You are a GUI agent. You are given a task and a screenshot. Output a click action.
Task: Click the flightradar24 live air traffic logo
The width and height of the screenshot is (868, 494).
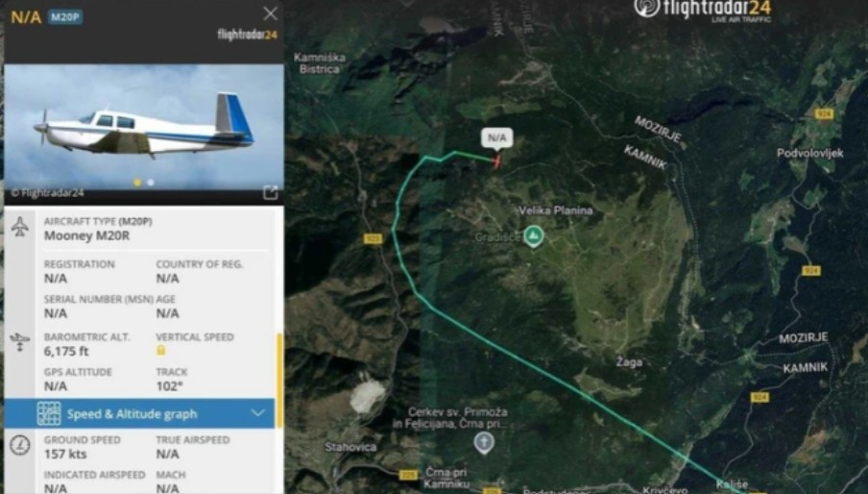pos(703,11)
